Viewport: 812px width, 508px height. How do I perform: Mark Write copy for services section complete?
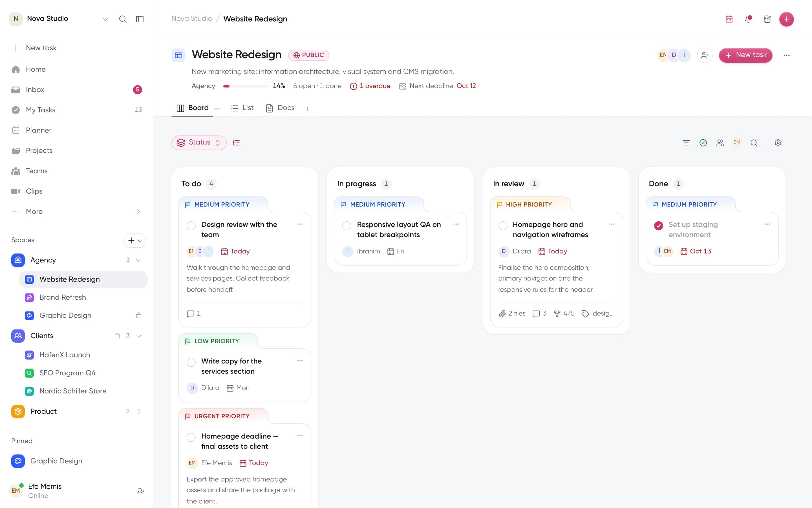coord(191,362)
